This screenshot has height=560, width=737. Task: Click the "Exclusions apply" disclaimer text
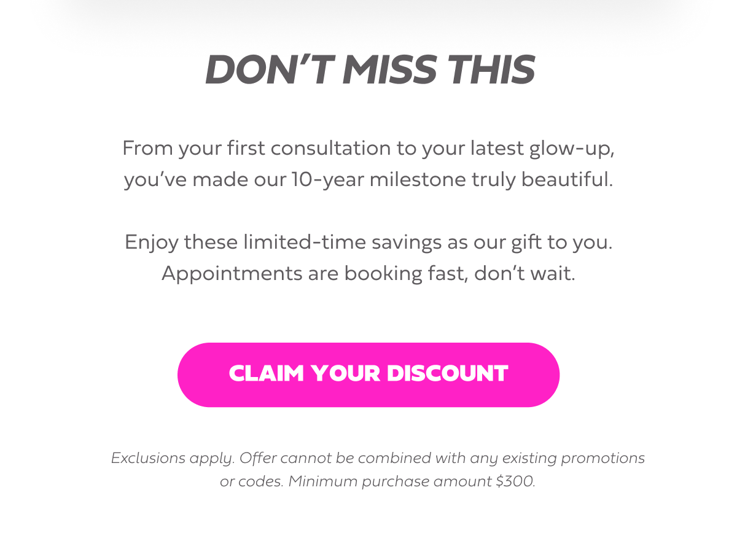click(173, 458)
